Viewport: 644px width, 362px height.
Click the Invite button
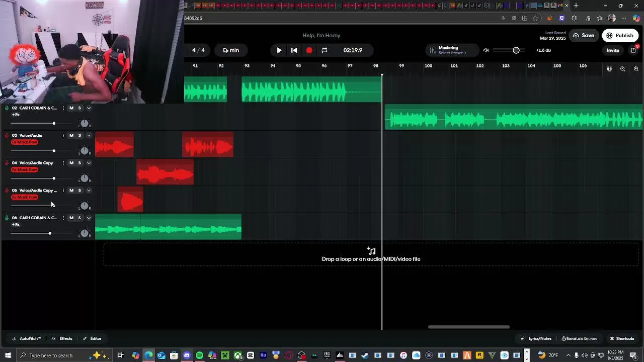pos(613,50)
